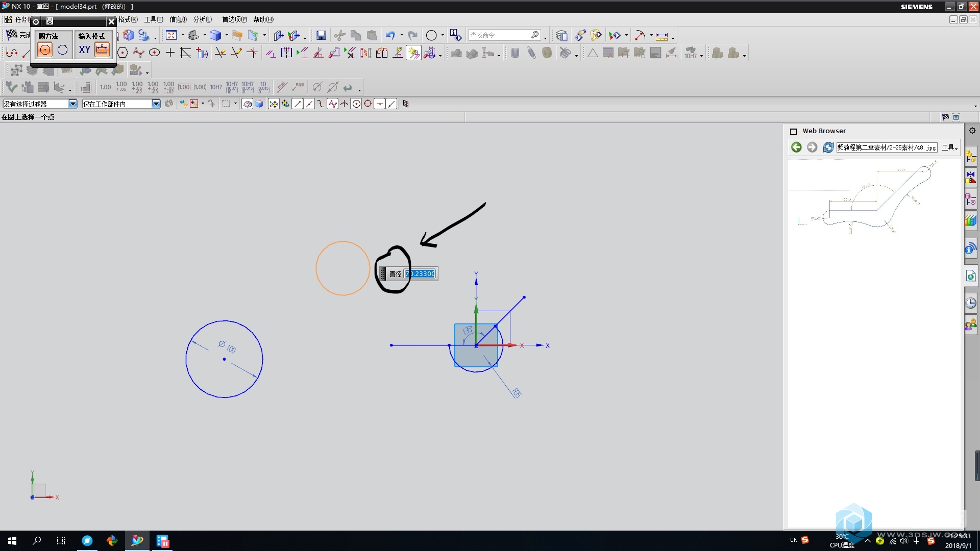
Task: Click the 查找命令 search field
Action: click(x=505, y=35)
